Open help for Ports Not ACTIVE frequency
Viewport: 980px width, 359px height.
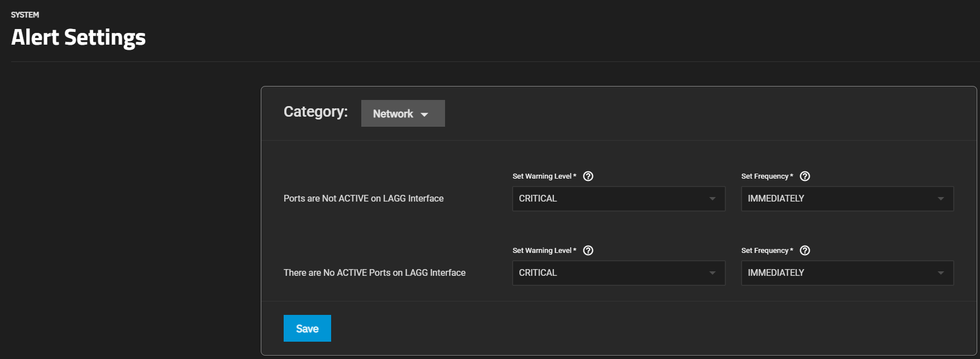pyautogui.click(x=805, y=176)
